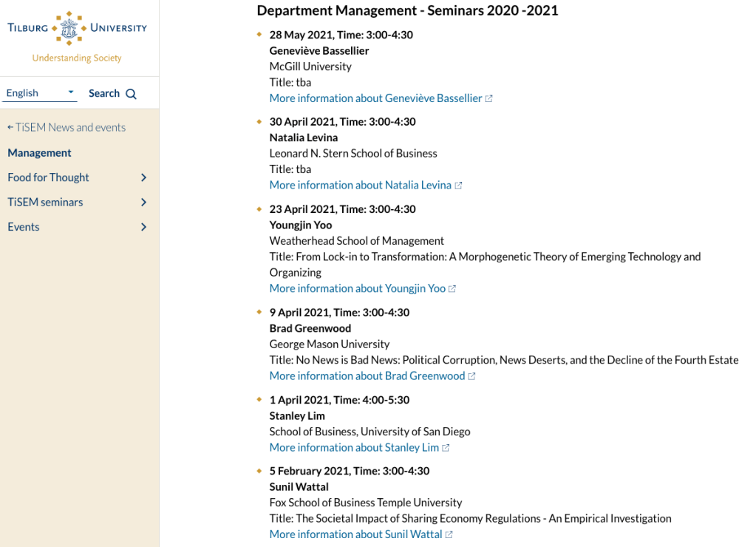Screen dimensions: 756x547
Task: Select Management in the sidebar menu
Action: click(x=39, y=153)
